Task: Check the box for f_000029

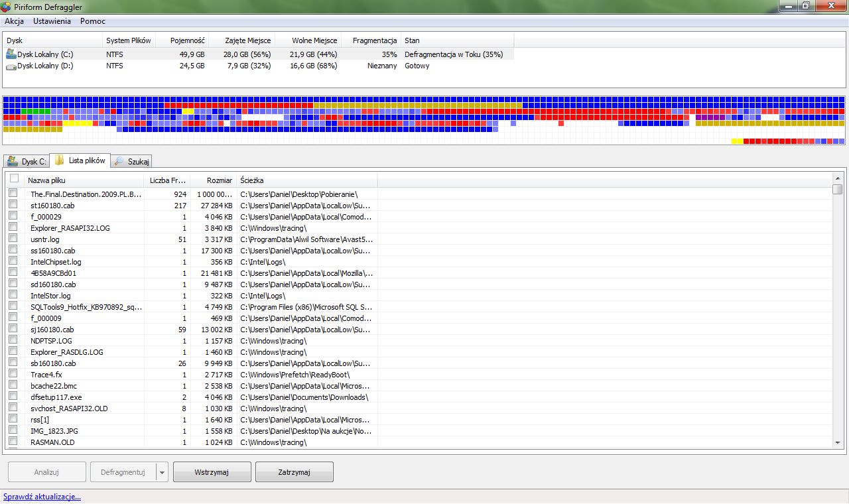Action: (x=13, y=216)
